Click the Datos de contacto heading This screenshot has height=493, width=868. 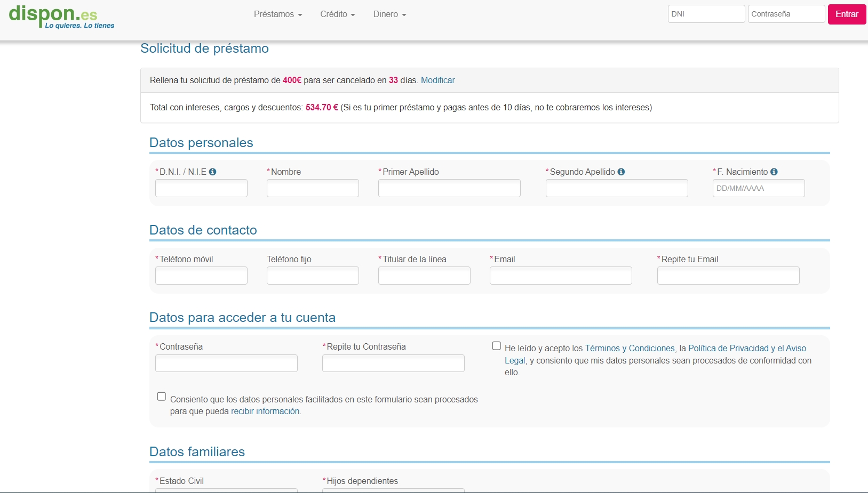(203, 230)
